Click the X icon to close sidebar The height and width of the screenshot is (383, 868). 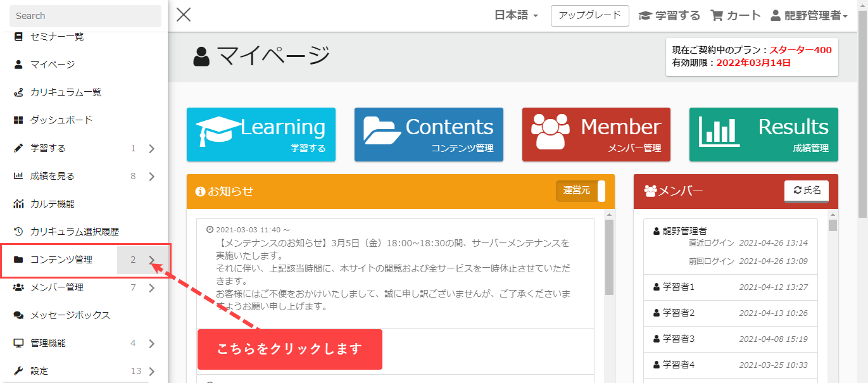(x=184, y=15)
